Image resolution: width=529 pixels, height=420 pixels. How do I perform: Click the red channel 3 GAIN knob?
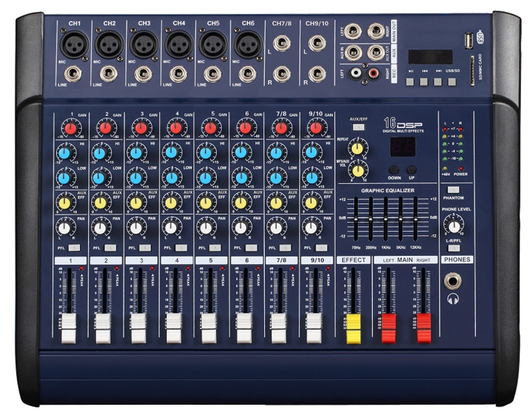click(x=141, y=128)
